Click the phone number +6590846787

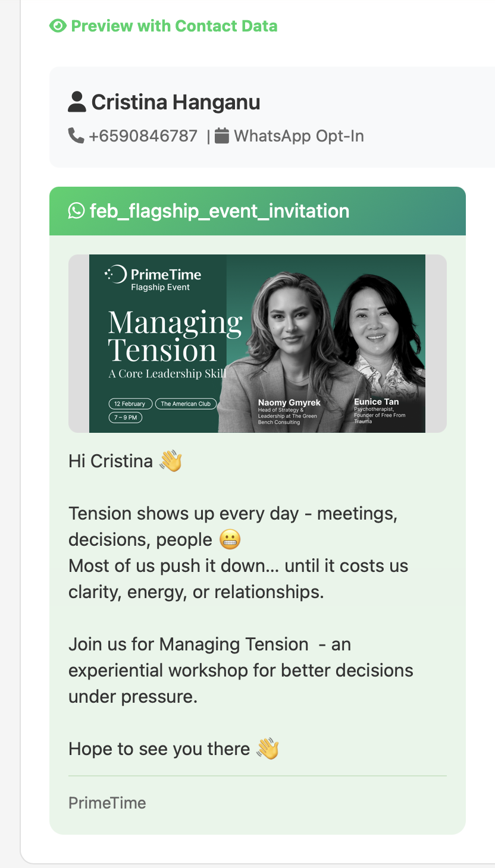click(x=143, y=136)
